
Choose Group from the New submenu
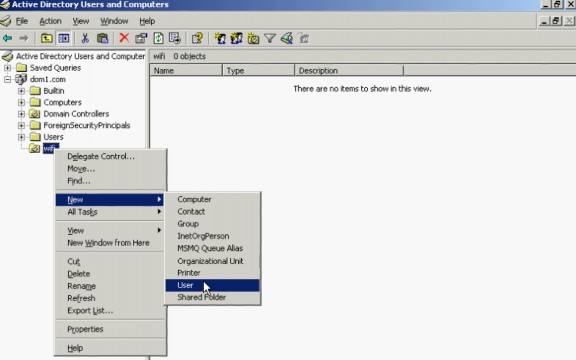[212, 224]
